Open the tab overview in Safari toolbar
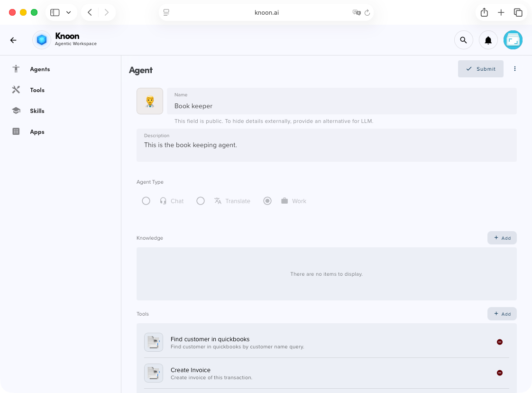 click(518, 12)
